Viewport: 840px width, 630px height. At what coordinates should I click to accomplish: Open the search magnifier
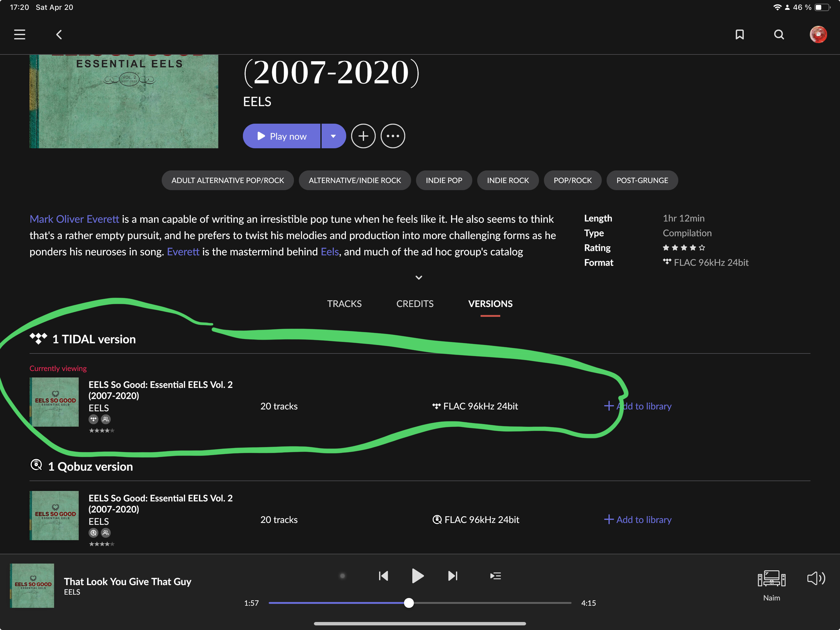tap(779, 34)
